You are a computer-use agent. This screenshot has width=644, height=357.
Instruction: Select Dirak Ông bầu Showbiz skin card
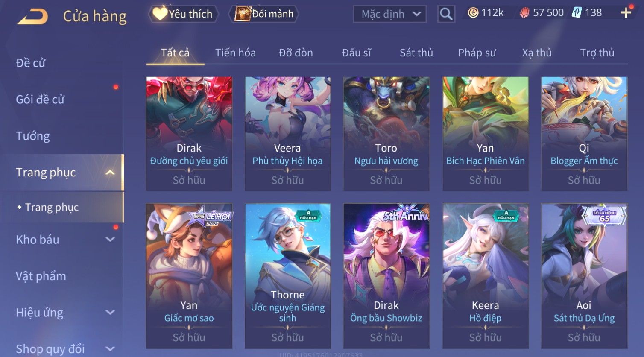point(386,276)
